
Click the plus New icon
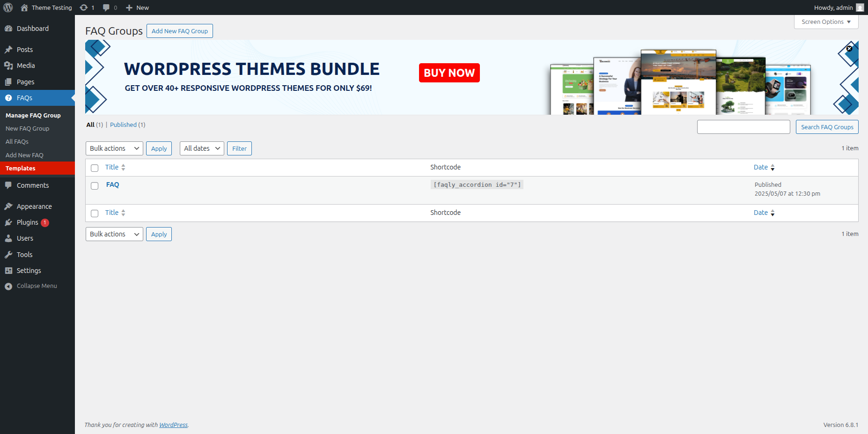coord(129,7)
